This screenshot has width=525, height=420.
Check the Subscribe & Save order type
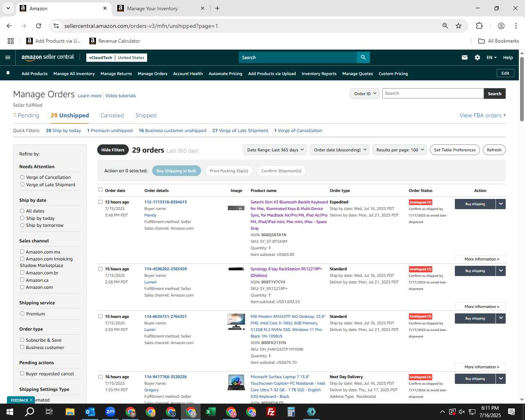22,340
